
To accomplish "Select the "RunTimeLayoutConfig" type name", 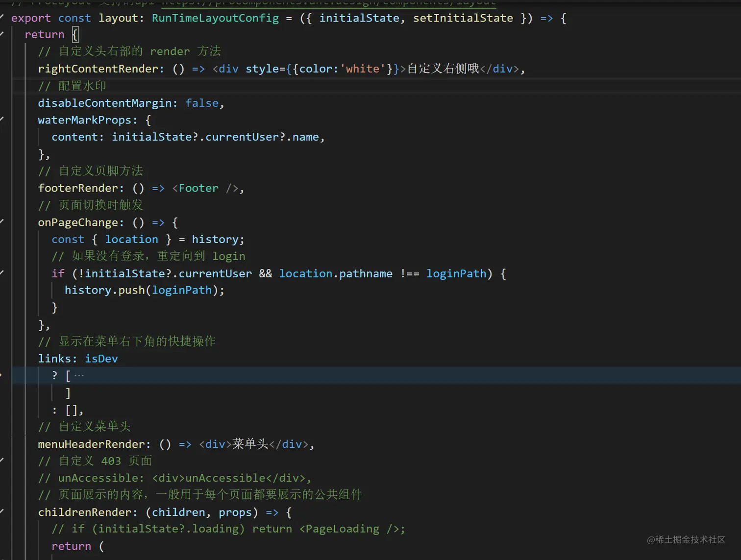I will 215,18.
